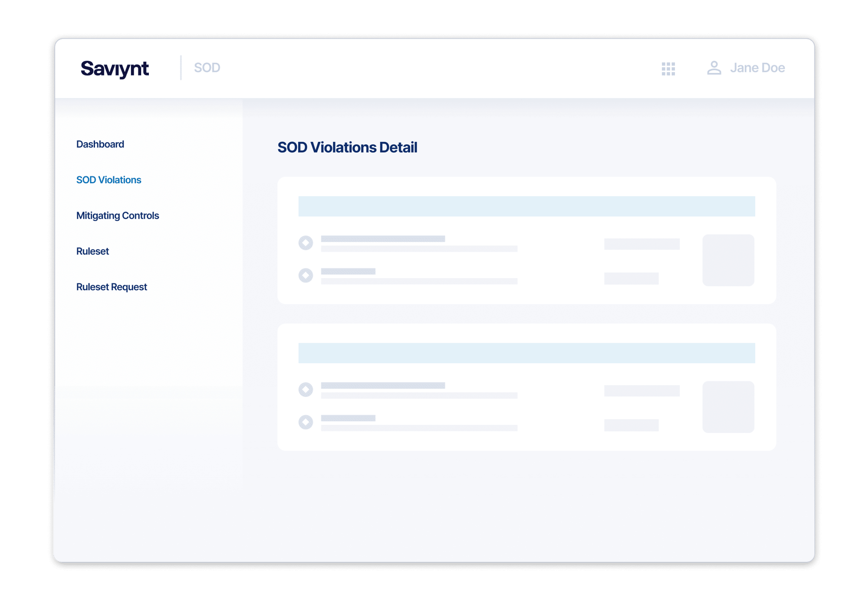Click first diamond icon in bottom card
868x600 pixels.
coord(306,389)
